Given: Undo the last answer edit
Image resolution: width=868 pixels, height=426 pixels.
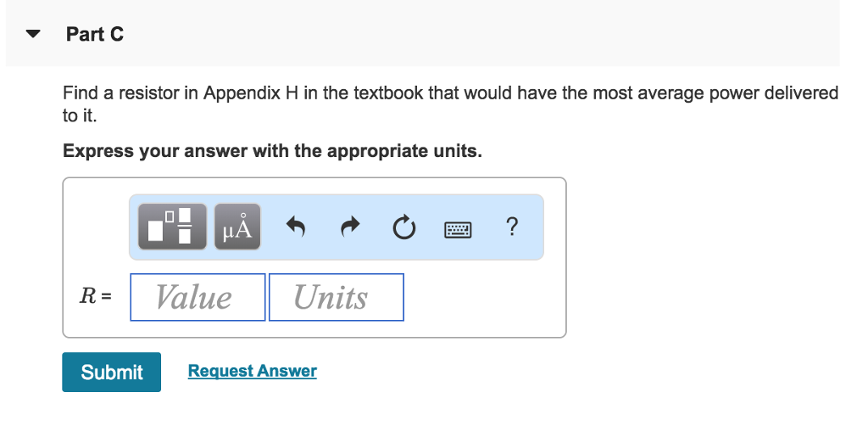Looking at the screenshot, I should (295, 227).
